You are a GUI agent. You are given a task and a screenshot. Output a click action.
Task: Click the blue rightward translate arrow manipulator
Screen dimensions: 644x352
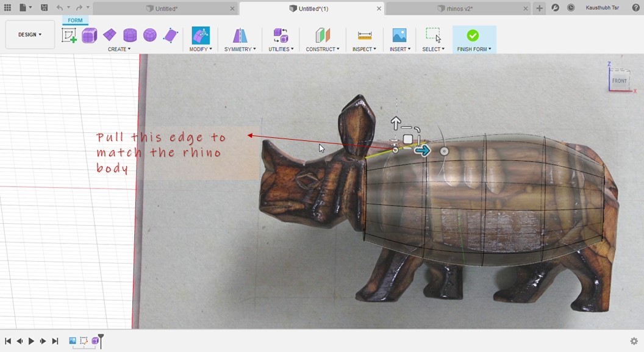pyautogui.click(x=423, y=151)
